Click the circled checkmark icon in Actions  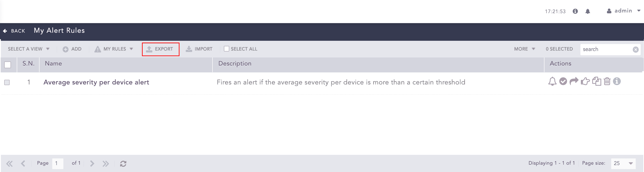click(x=563, y=81)
